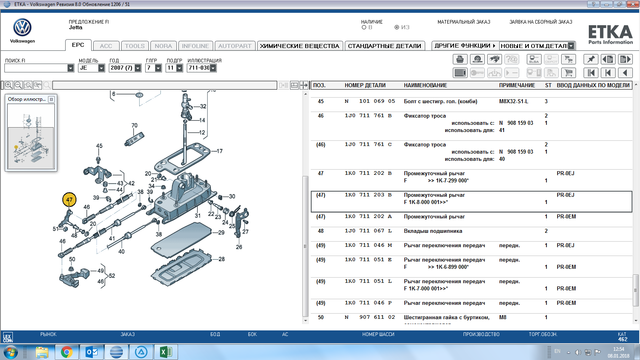
Task: Switch to the ACC tab
Action: pos(106,46)
